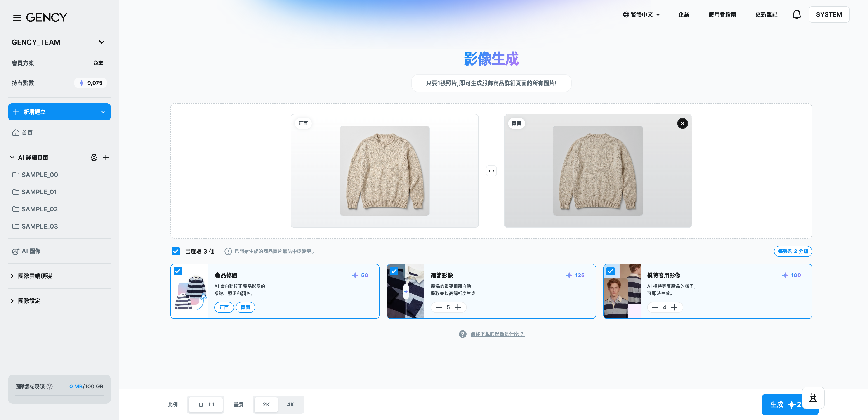
Task: Collapse the AI 詳細頁面 section
Action: tap(12, 157)
